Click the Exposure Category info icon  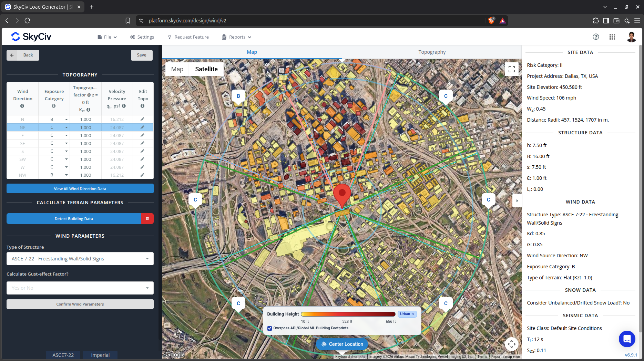click(54, 106)
